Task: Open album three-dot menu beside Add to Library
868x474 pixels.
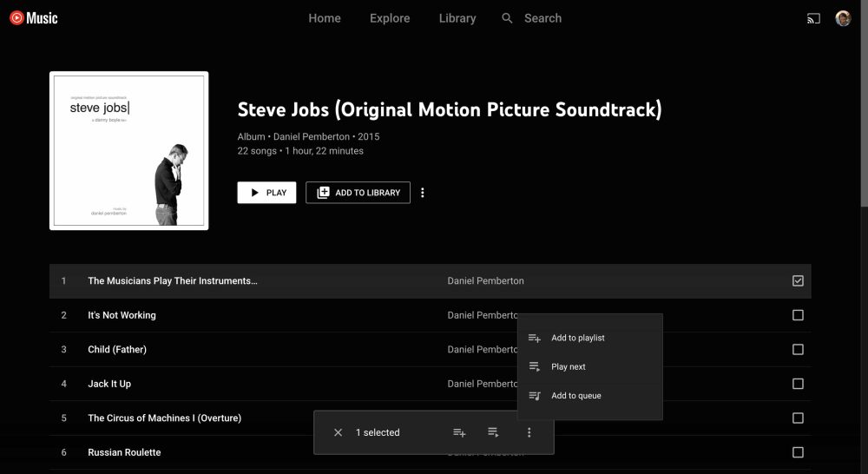Action: (x=423, y=193)
